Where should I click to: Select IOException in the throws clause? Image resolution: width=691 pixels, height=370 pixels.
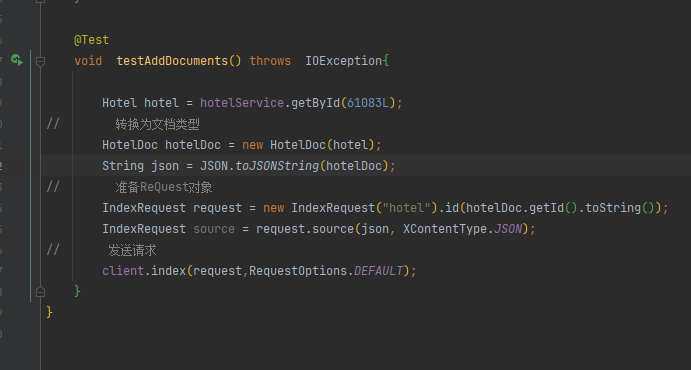[343, 61]
